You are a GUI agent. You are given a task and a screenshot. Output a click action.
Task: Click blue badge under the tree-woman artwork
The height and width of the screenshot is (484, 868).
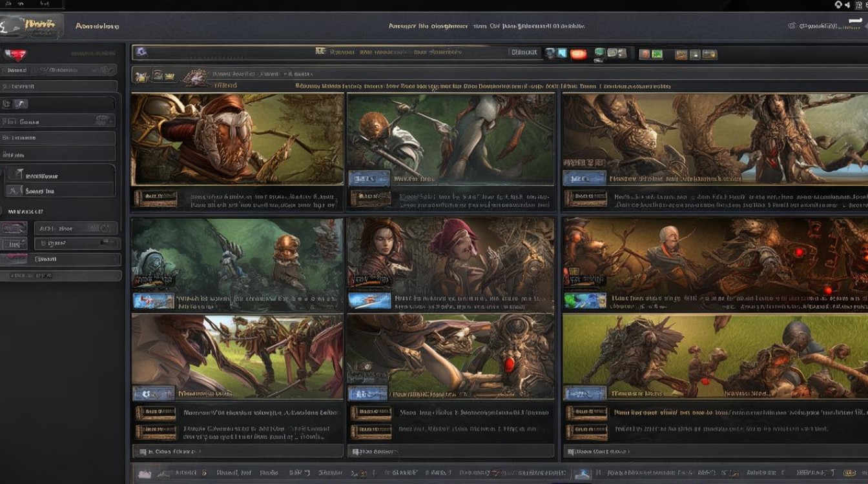584,178
